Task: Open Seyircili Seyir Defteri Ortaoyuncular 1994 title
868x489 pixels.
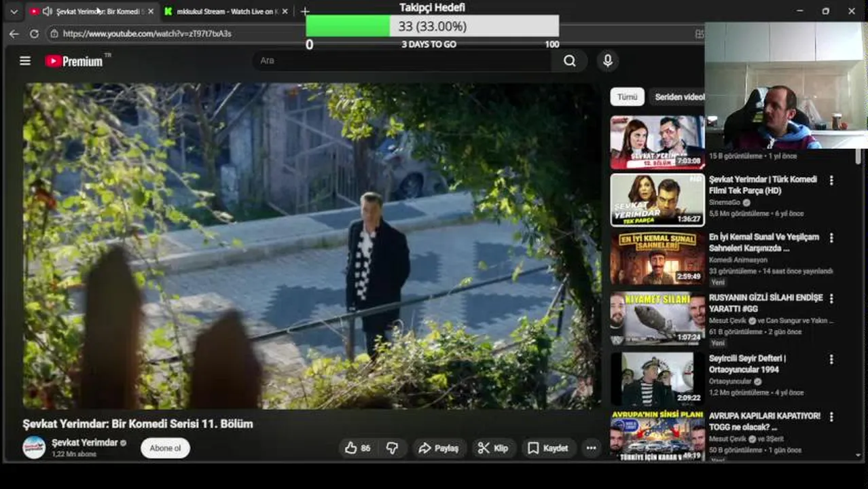Action: [747, 363]
